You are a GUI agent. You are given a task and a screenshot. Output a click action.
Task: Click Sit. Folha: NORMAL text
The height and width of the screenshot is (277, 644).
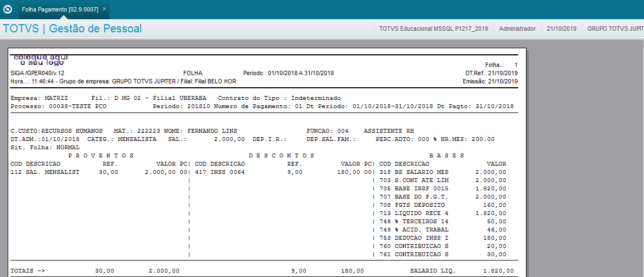tap(45, 147)
